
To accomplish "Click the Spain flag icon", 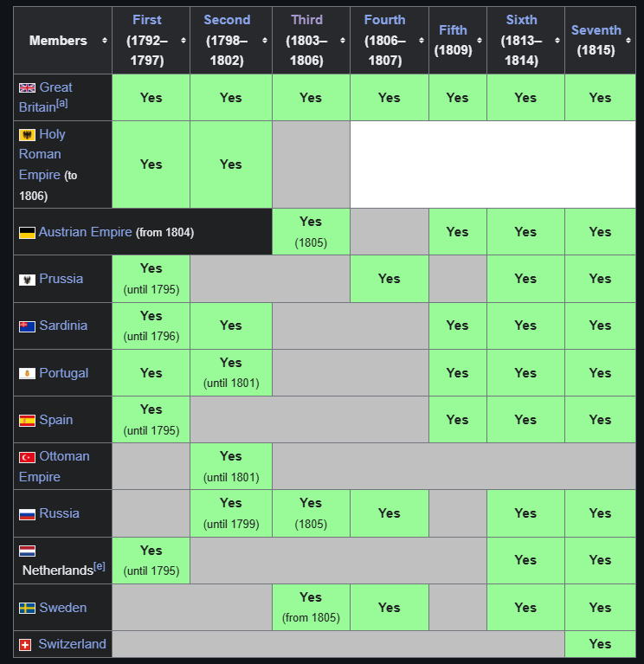I will [27, 421].
